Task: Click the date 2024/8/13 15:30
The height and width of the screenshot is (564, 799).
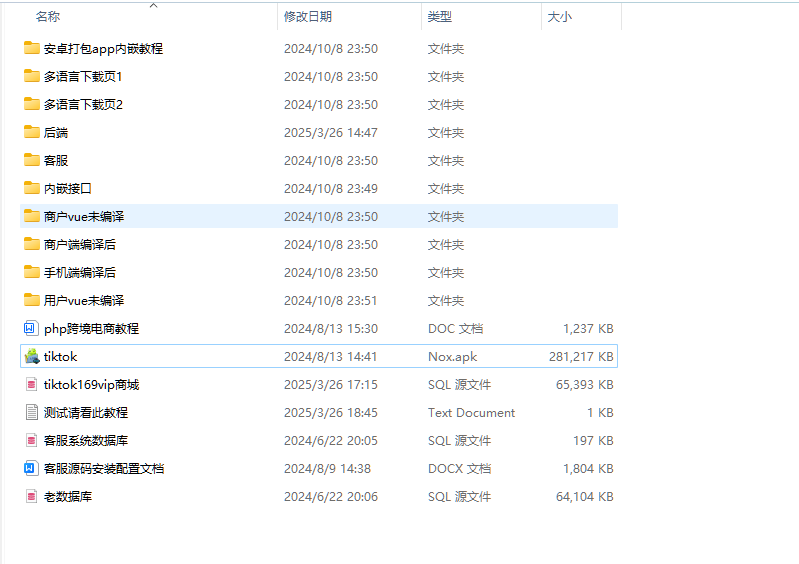Action: coord(331,329)
